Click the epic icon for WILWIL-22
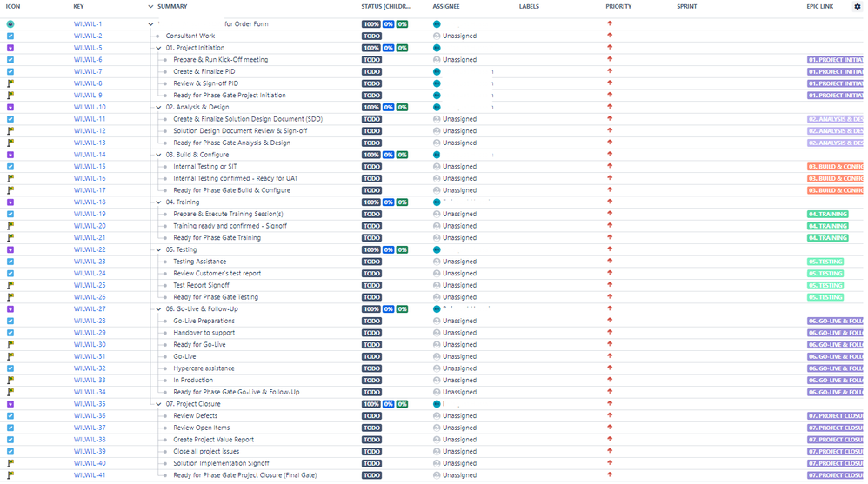 point(10,250)
